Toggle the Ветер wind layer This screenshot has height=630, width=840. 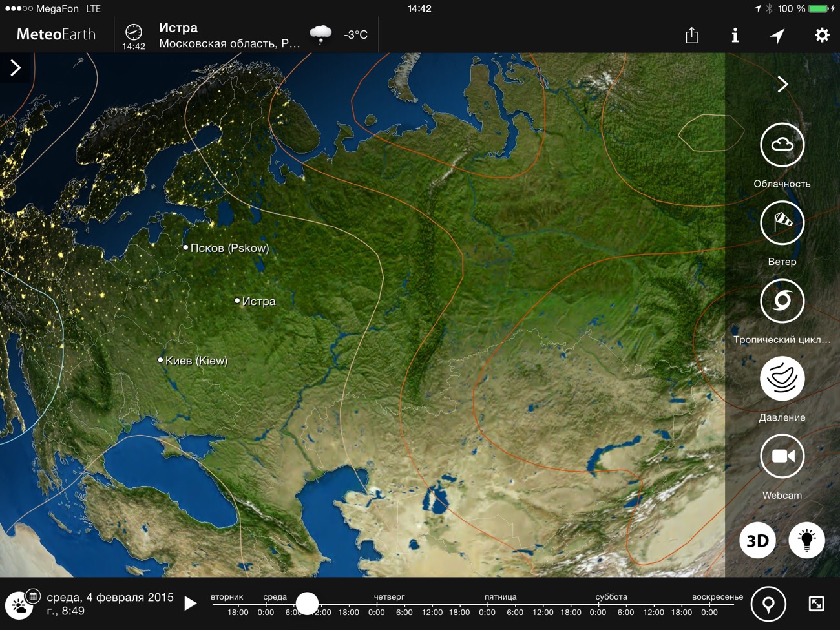(x=782, y=223)
